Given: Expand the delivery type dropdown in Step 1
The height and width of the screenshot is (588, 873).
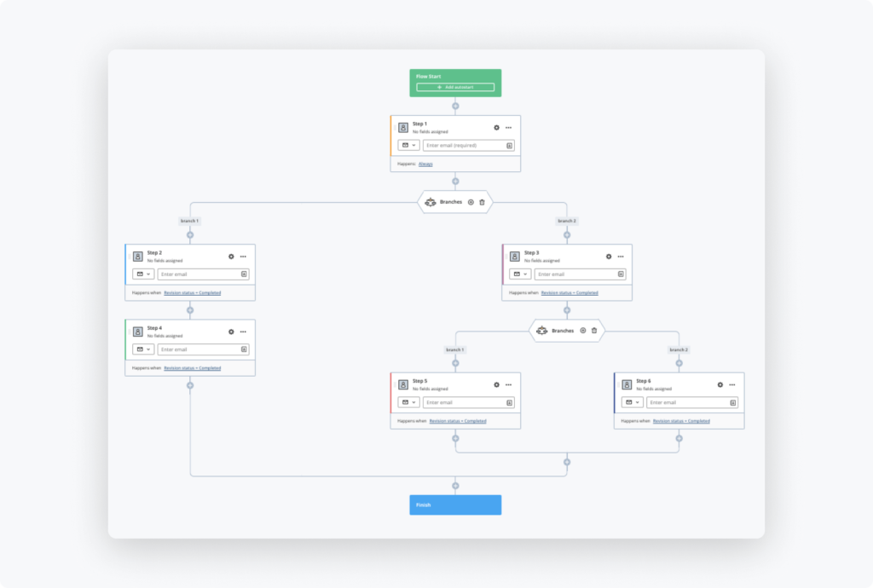Looking at the screenshot, I should (408, 146).
